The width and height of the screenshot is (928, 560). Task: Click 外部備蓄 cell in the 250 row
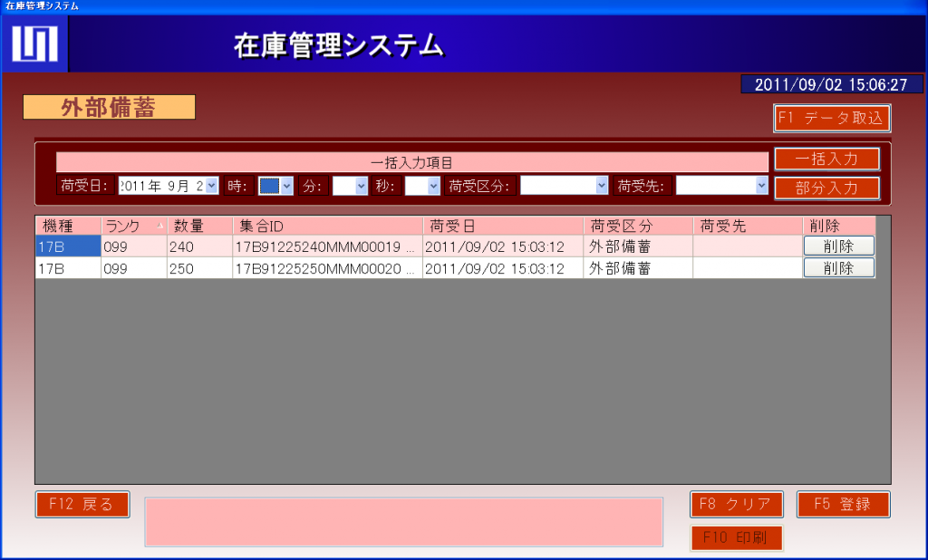pos(638,268)
